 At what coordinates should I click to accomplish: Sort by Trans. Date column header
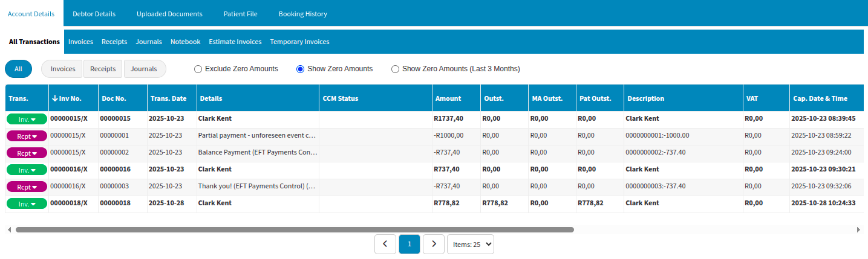pos(172,98)
